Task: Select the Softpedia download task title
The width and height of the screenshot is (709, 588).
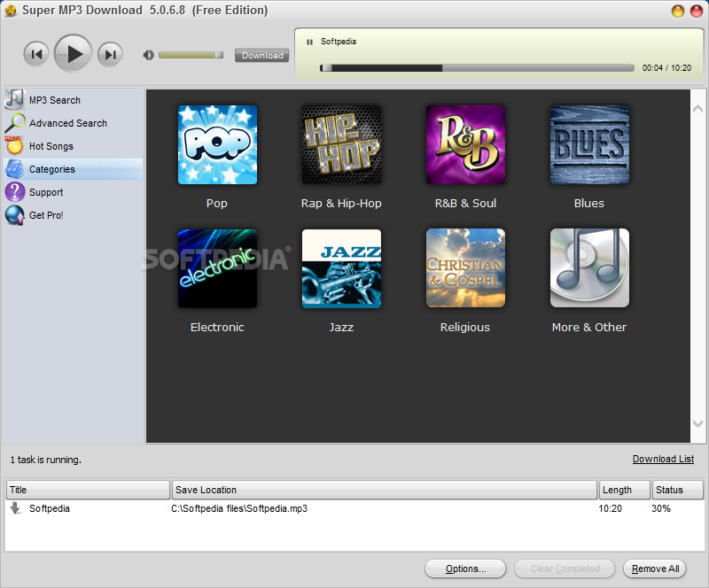Action: click(x=50, y=508)
